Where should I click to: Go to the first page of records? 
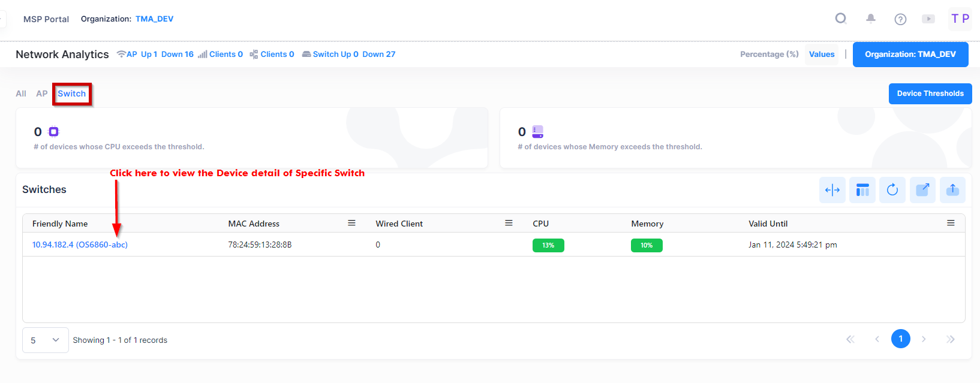[850, 339]
